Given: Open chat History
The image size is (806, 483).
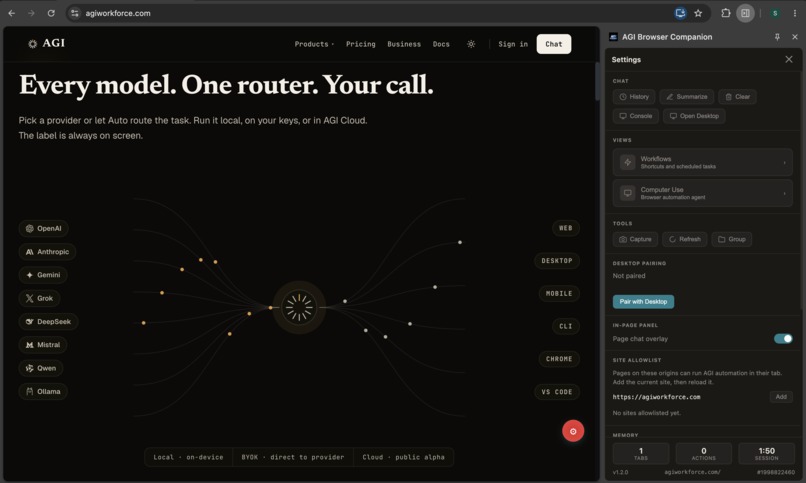Looking at the screenshot, I should tap(634, 97).
